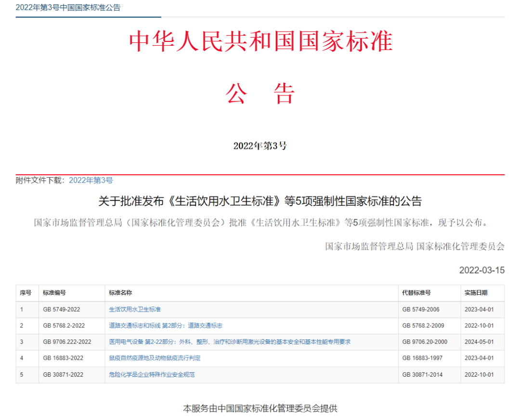The width and height of the screenshot is (520, 420).
Task: Click the announcement date 2022-03-15
Action: tap(481, 270)
